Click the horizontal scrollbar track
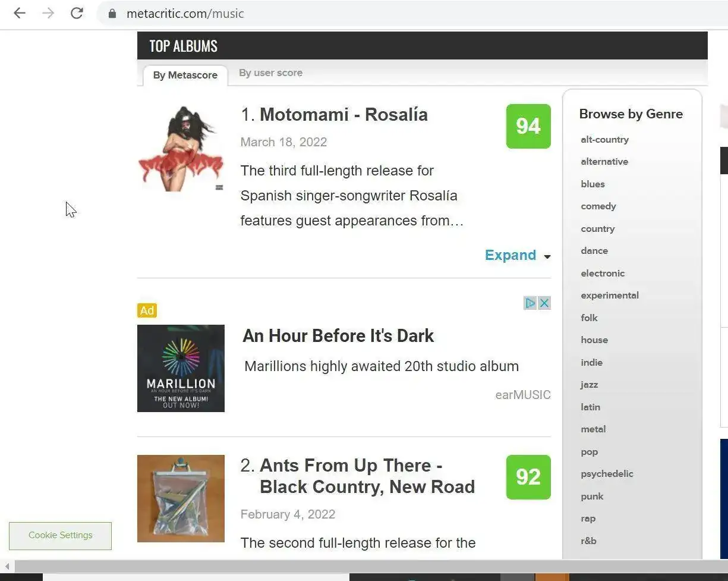The image size is (728, 581). click(x=371, y=566)
